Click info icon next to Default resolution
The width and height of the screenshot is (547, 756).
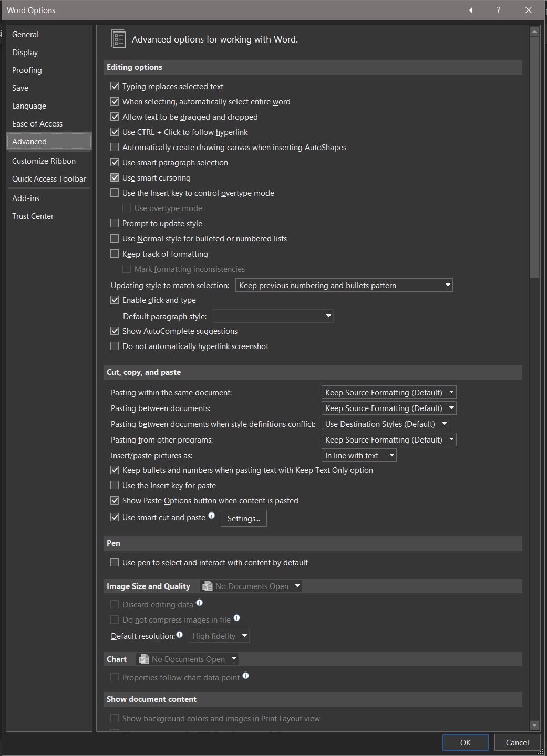click(179, 634)
